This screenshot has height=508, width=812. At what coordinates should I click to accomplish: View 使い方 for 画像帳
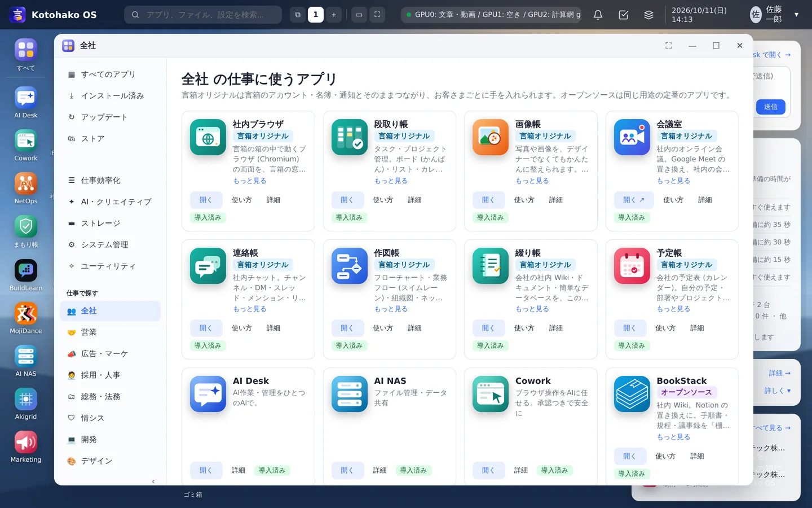[x=524, y=200]
